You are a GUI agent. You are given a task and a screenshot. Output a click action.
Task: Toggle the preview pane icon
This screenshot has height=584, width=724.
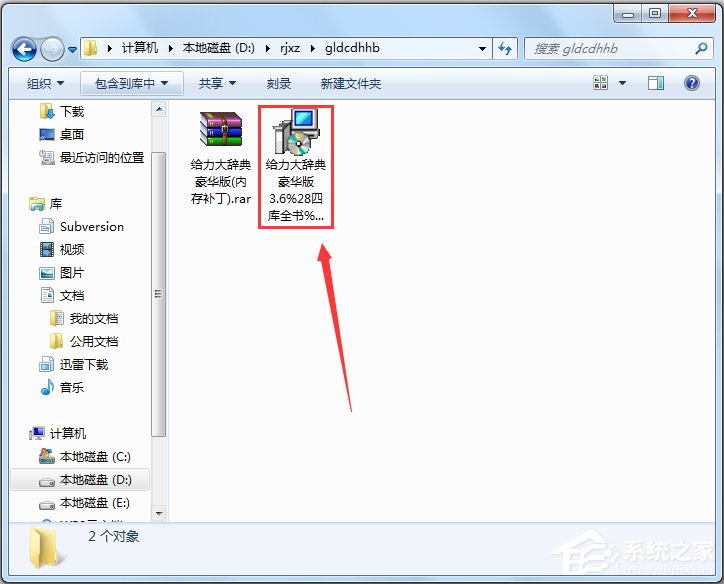(655, 83)
